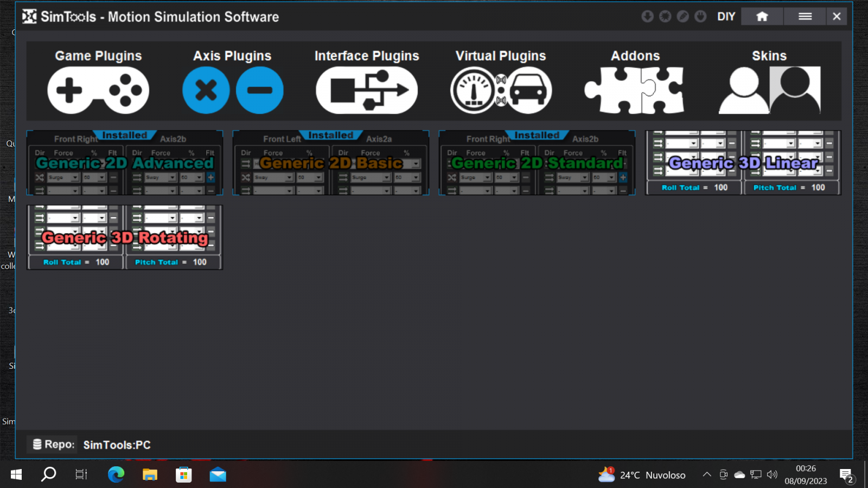Launch Microsoft Edge from the taskbar
The height and width of the screenshot is (488, 868).
click(x=116, y=475)
